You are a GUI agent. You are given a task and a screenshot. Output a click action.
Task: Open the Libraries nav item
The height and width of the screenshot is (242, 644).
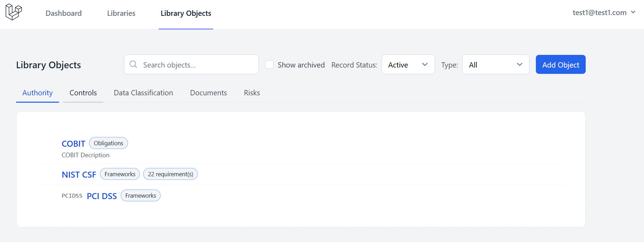pos(121,13)
